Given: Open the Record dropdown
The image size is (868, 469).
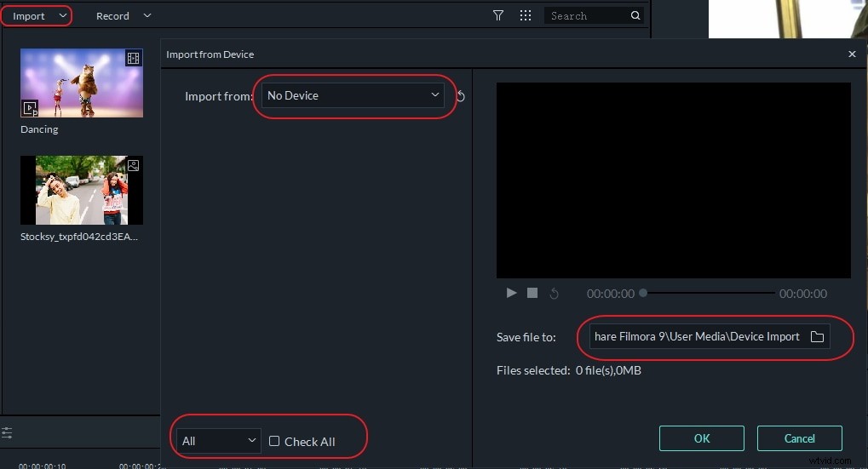Looking at the screenshot, I should (x=123, y=16).
